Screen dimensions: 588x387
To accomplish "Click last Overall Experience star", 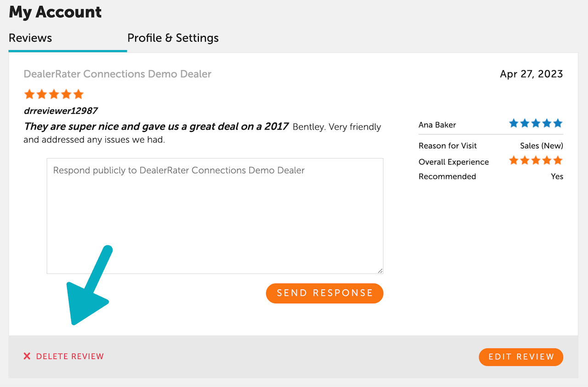I will (x=558, y=160).
